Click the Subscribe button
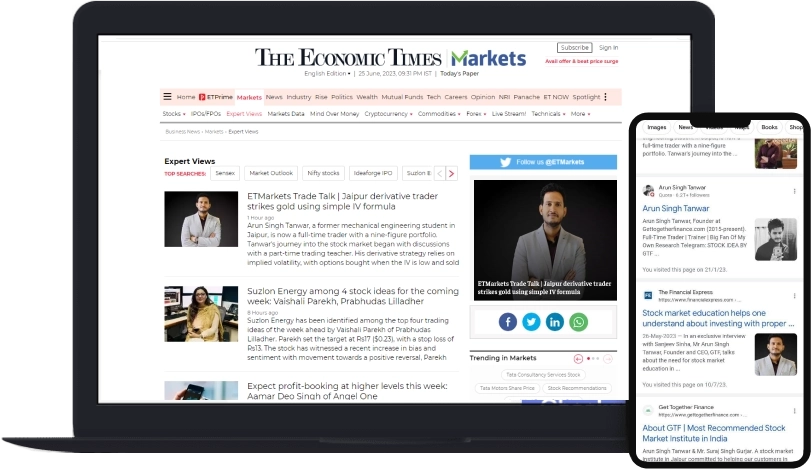The width and height of the screenshot is (811, 469). [x=574, y=47]
